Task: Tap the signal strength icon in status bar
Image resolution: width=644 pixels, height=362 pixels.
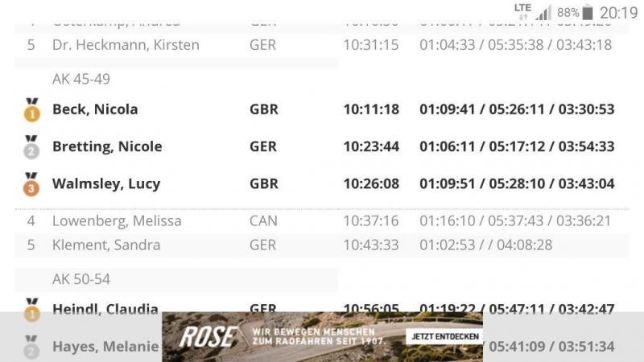Action: point(543,13)
